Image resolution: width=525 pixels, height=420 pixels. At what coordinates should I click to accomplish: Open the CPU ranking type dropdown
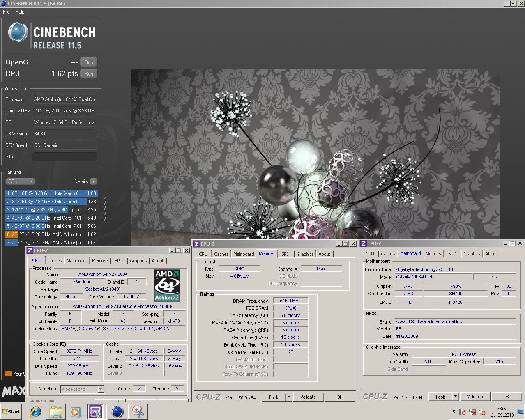(x=20, y=181)
